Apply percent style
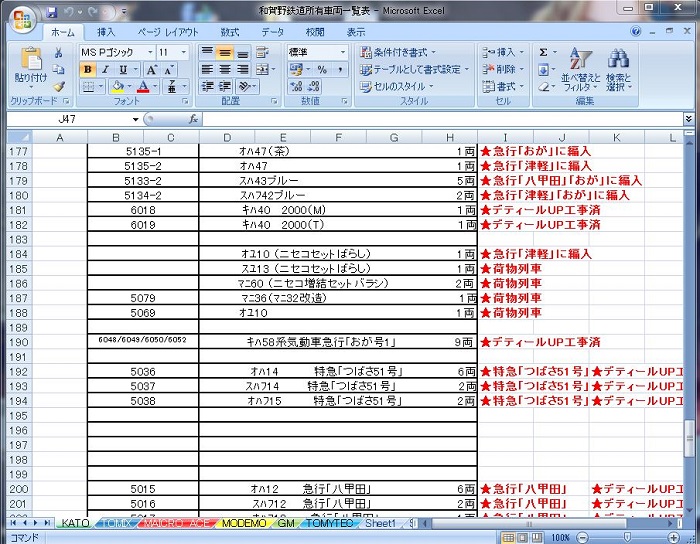 pos(322,69)
